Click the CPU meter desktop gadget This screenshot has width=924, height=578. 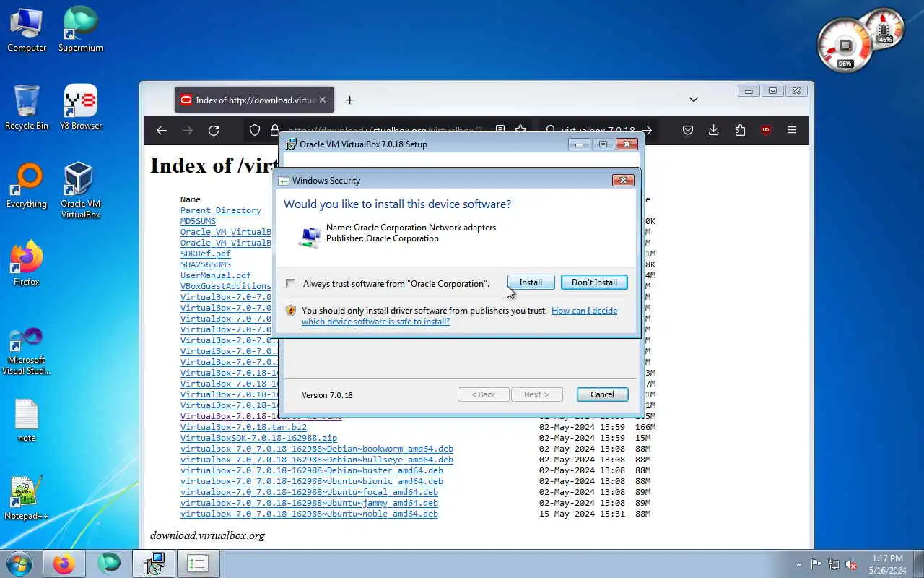click(845, 46)
